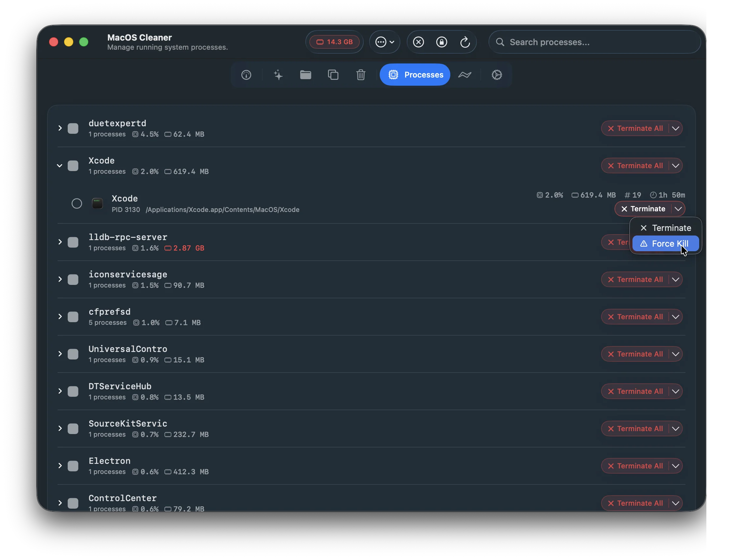
Task: Open the duplicates tab icon
Action: pyautogui.click(x=333, y=75)
